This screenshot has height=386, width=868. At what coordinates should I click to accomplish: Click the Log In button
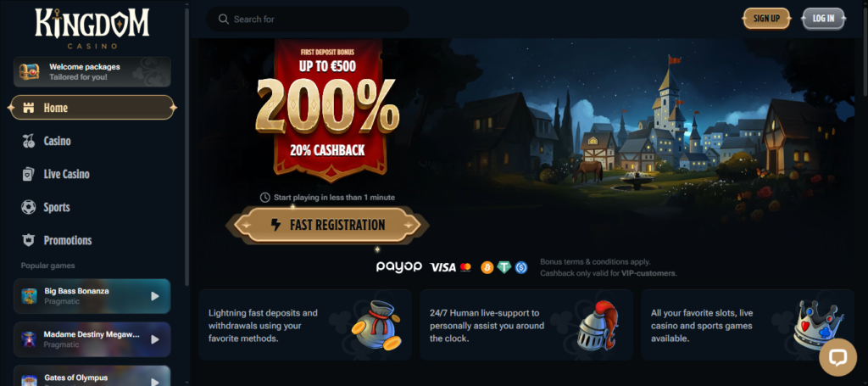coord(824,19)
